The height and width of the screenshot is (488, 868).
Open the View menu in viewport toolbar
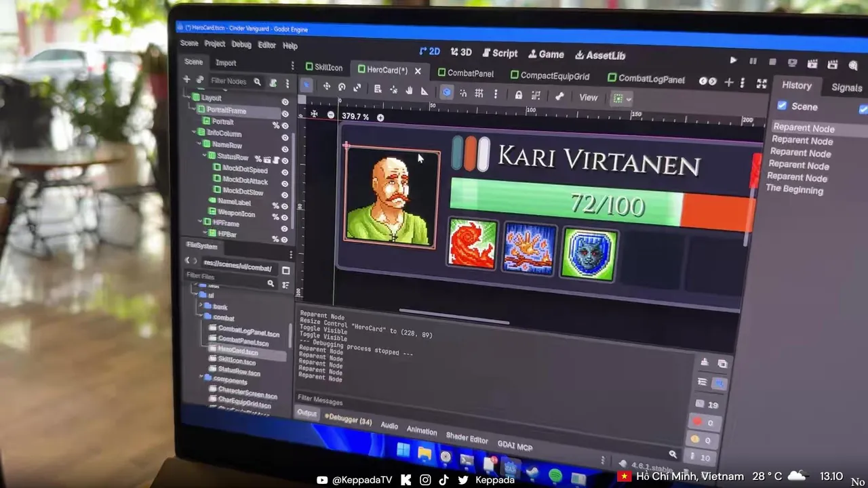click(x=588, y=98)
